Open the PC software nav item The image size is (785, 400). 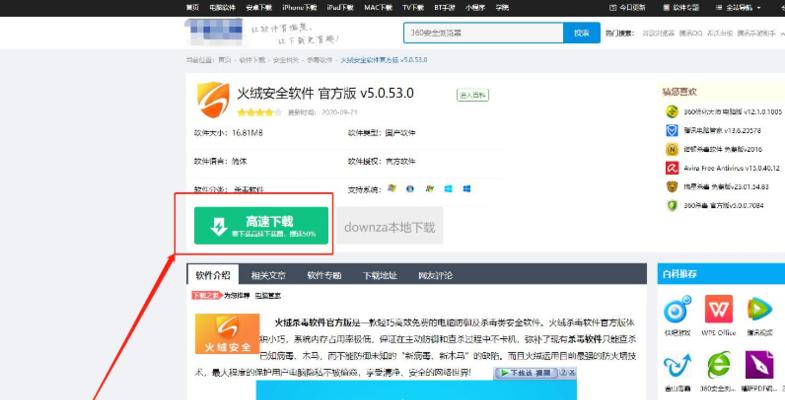[222, 8]
